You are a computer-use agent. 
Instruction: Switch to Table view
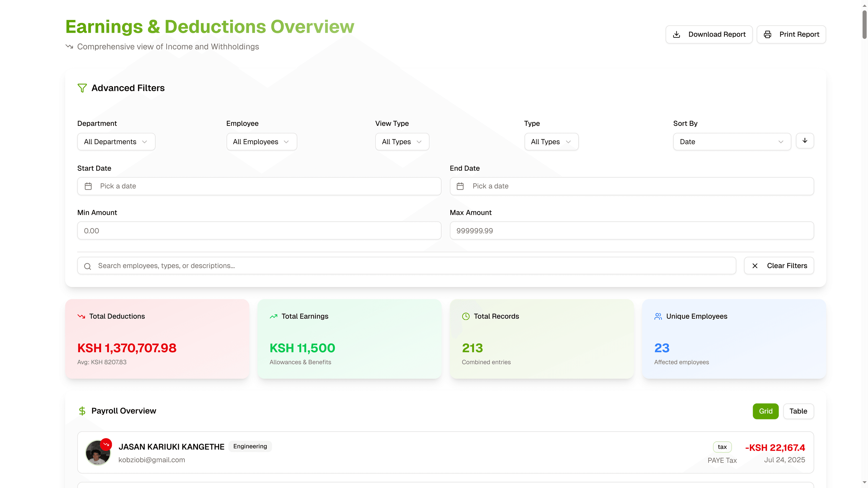pyautogui.click(x=798, y=411)
